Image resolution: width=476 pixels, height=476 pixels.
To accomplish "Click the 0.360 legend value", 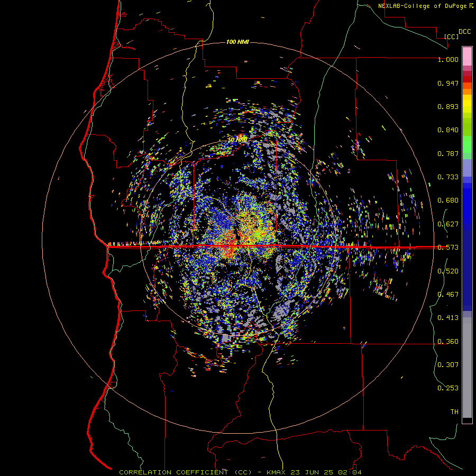I will [x=448, y=342].
